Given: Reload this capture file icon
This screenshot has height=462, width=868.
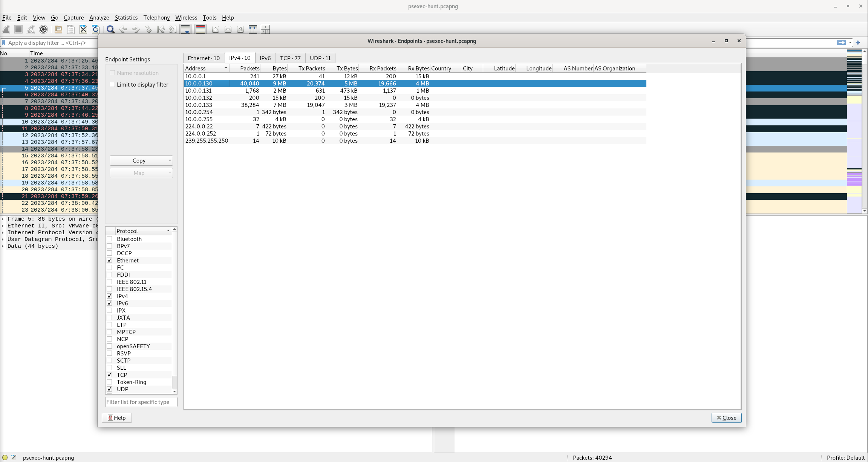Looking at the screenshot, I should point(96,29).
